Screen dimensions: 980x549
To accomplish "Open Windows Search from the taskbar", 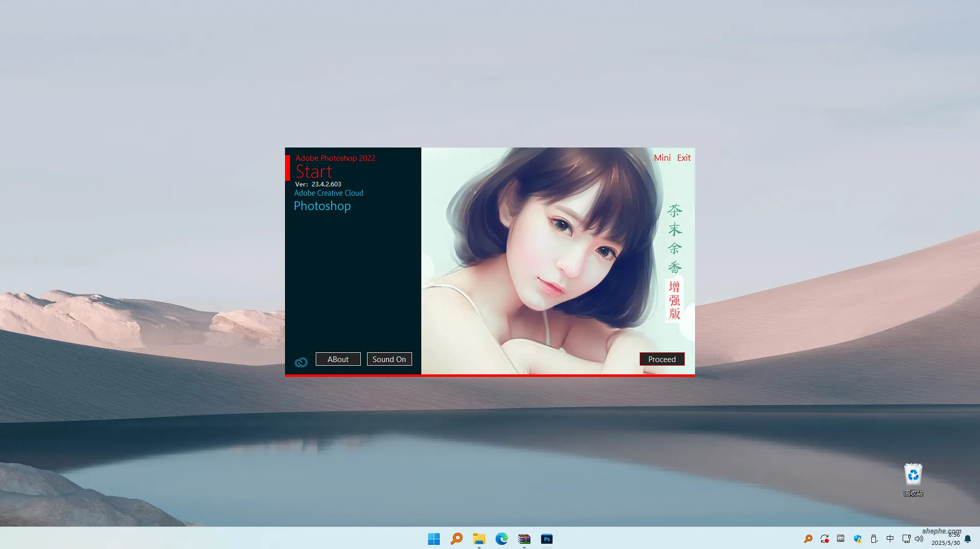I will [x=456, y=539].
